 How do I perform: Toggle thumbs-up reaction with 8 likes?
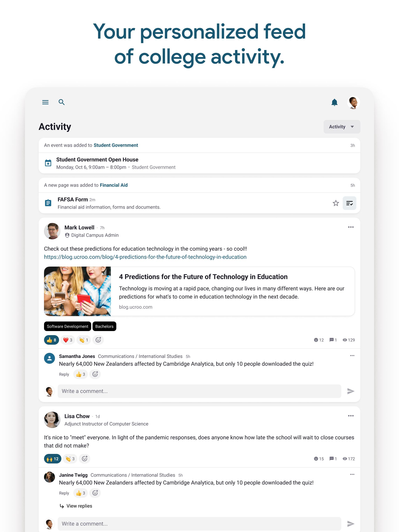pos(51,340)
